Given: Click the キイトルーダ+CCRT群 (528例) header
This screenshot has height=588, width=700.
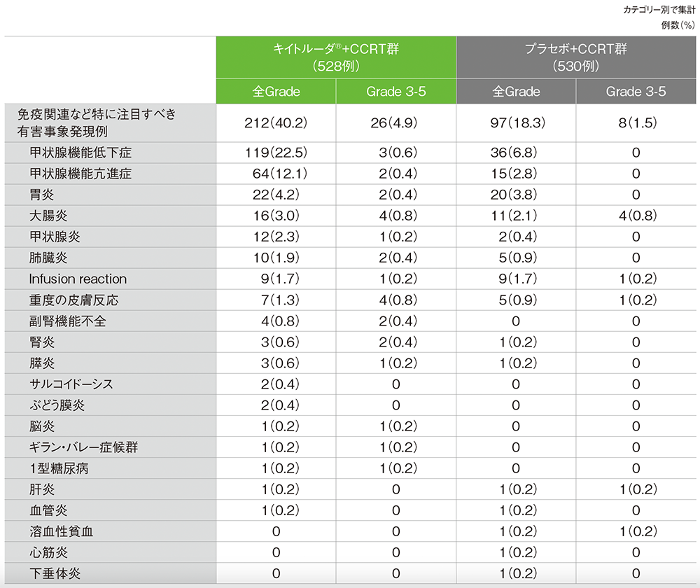Looking at the screenshot, I should 336,57.
